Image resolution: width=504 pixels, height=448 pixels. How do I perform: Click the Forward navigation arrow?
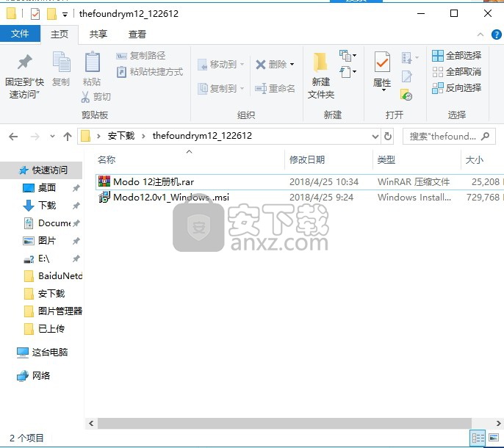click(35, 137)
